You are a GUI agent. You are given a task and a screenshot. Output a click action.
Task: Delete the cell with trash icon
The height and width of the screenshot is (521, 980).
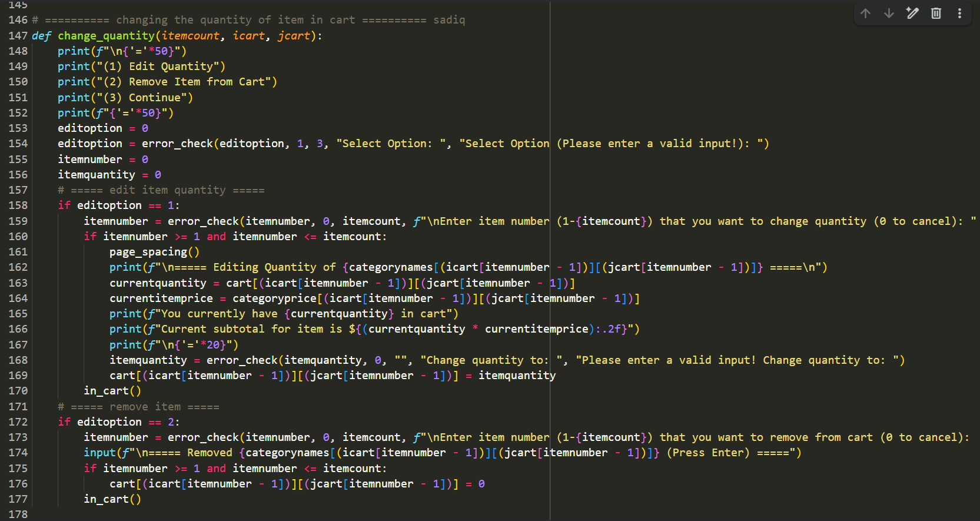936,13
